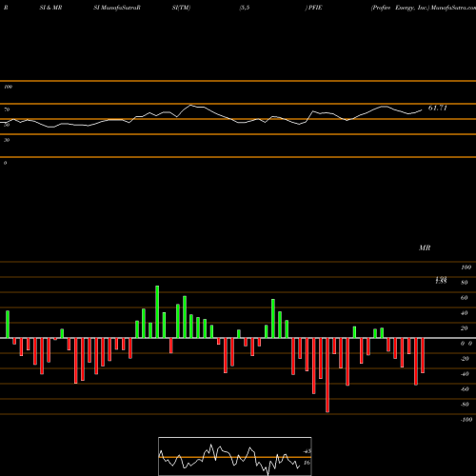Click the -60 label on MR axis
Image resolution: width=476 pixels, height=476 pixels.
465,389
